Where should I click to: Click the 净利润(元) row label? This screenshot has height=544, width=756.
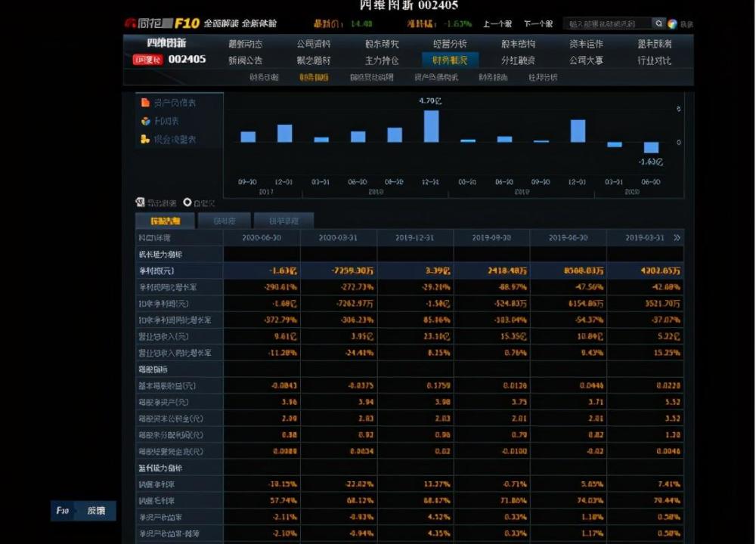point(156,270)
